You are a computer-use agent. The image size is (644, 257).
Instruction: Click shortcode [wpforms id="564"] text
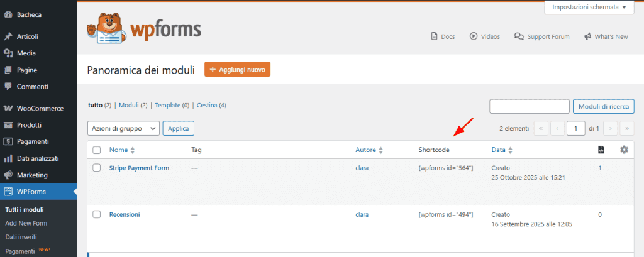(446, 168)
